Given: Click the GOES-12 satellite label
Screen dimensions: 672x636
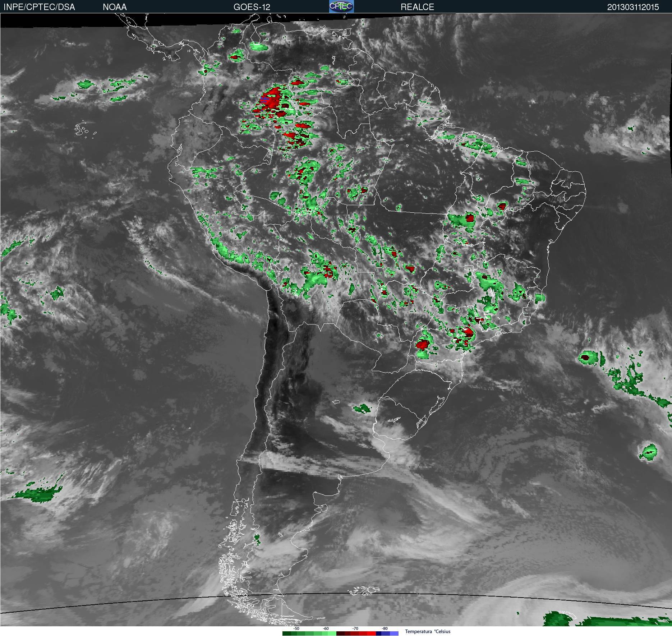Looking at the screenshot, I should pos(252,7).
